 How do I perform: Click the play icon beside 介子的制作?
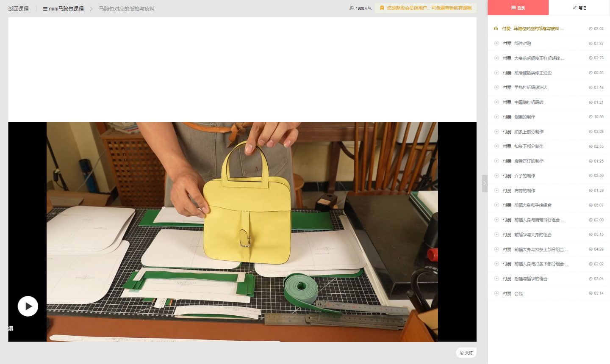496,176
